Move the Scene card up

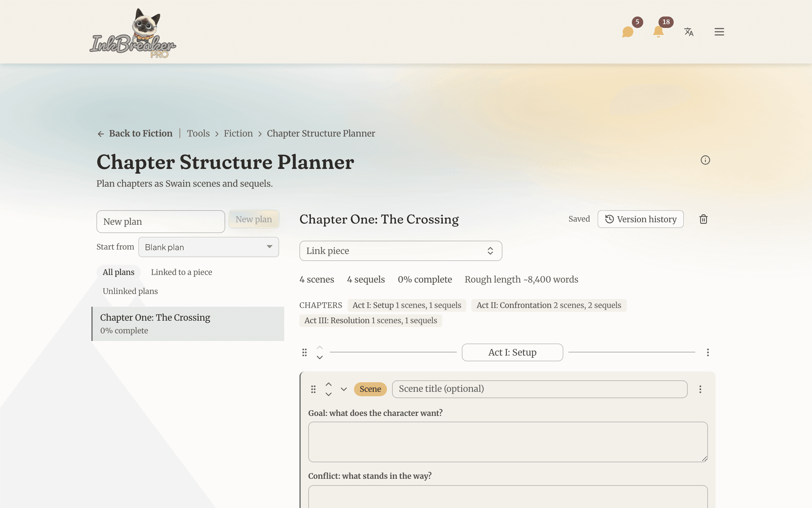coord(329,384)
